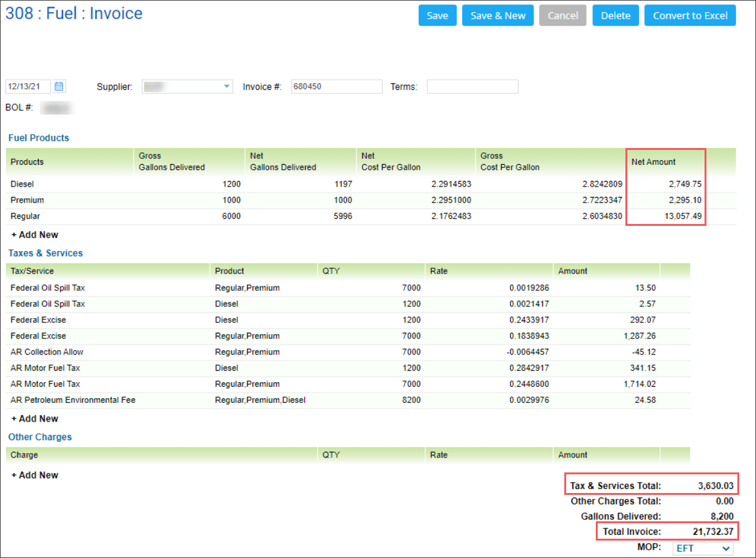
Task: Click Diesel net gallons delivered 1197
Action: pos(343,184)
